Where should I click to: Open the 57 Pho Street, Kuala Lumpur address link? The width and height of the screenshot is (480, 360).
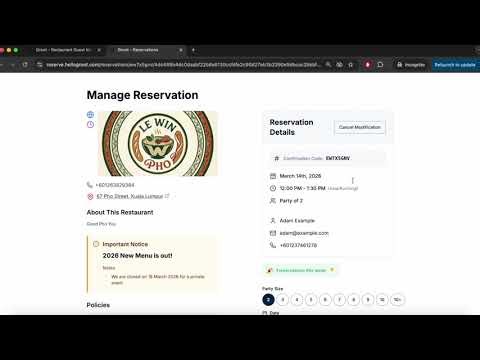(x=130, y=196)
